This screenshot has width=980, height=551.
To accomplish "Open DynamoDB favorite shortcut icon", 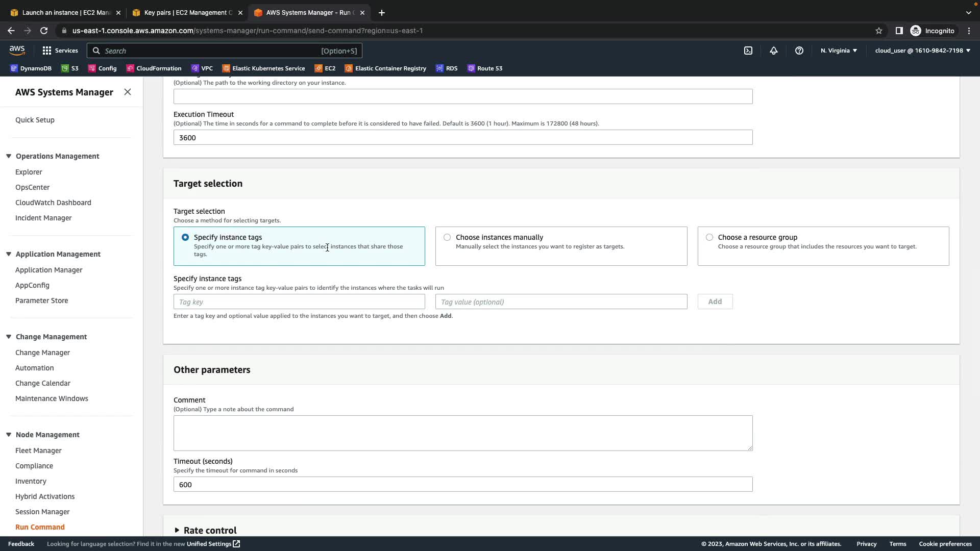I will pyautogui.click(x=14, y=68).
